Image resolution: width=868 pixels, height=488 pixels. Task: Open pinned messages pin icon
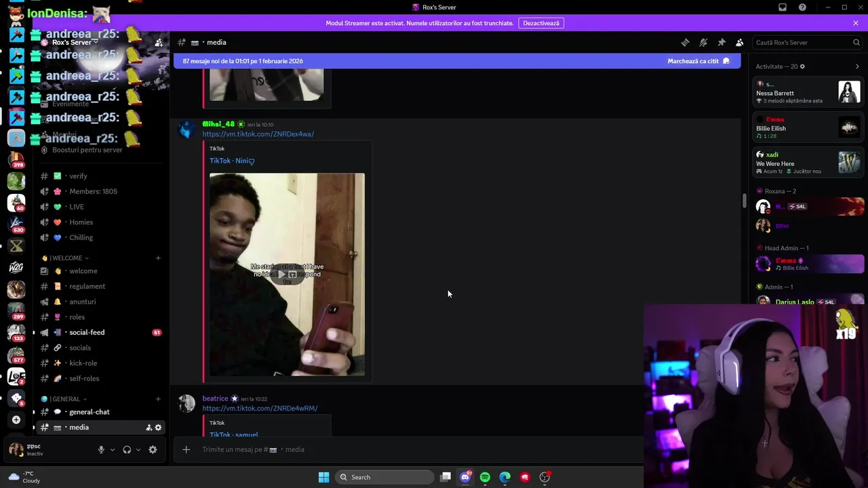pos(722,42)
